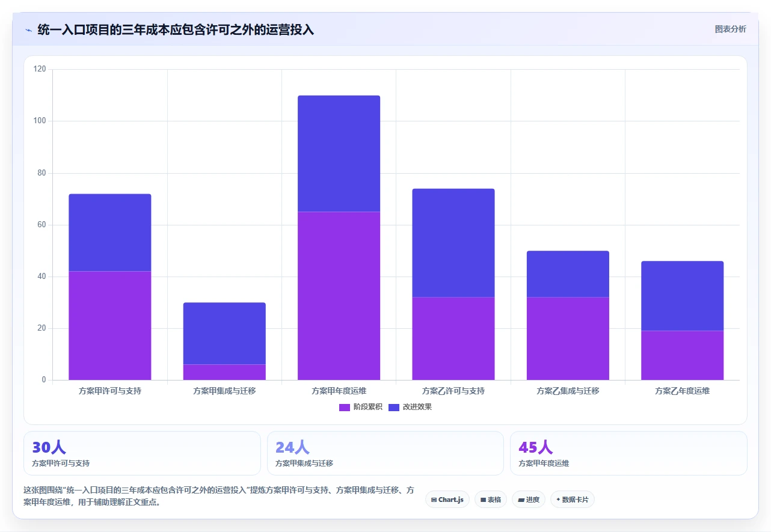The image size is (771, 532).
Task: Click the y-axis value 40
Action: [41, 277]
